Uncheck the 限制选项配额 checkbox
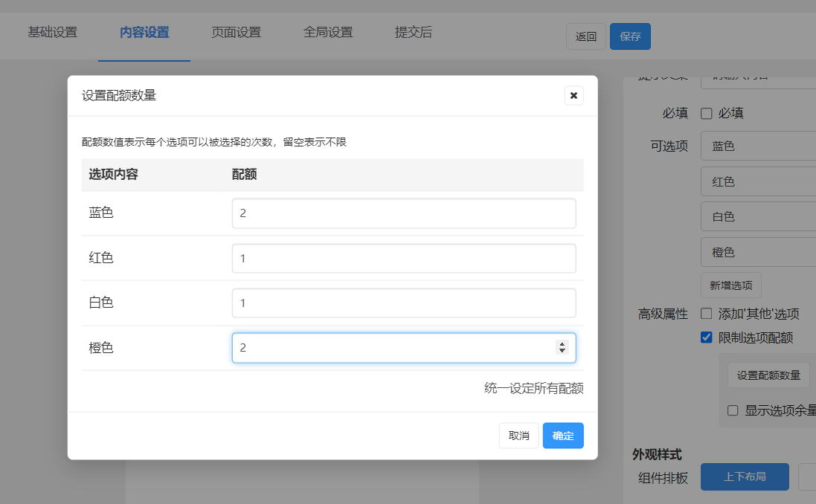The image size is (816, 504). click(x=707, y=337)
